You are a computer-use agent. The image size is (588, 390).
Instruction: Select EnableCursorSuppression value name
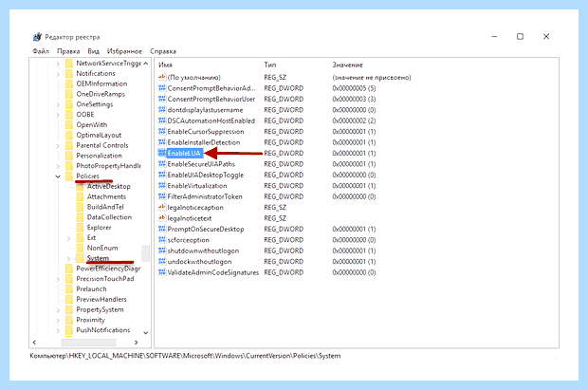pos(206,132)
